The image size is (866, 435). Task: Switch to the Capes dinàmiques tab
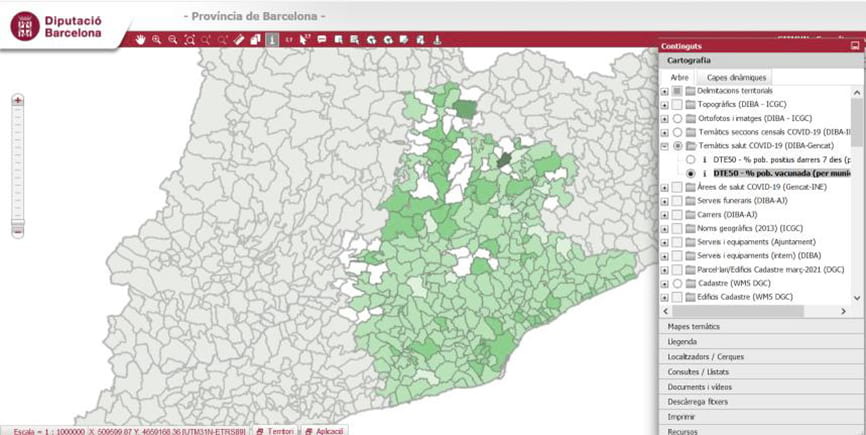pyautogui.click(x=735, y=77)
